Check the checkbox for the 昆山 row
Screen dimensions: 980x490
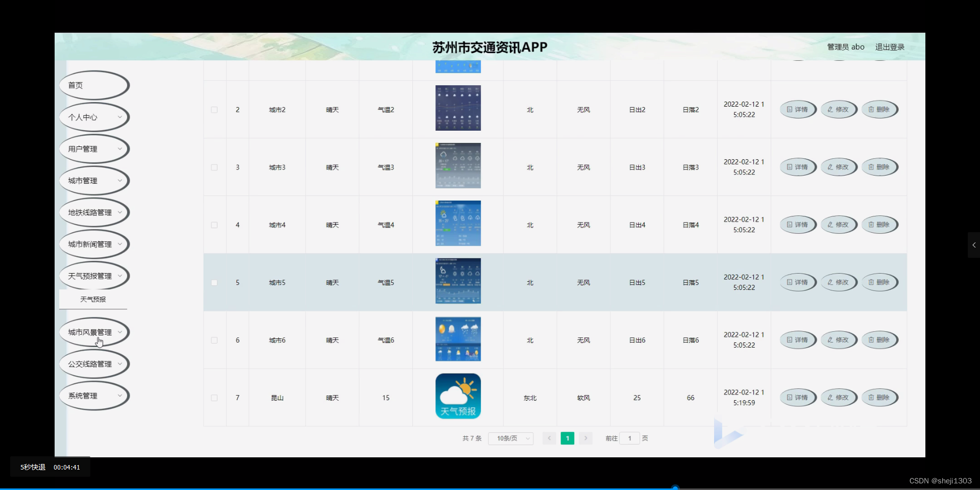click(x=214, y=398)
